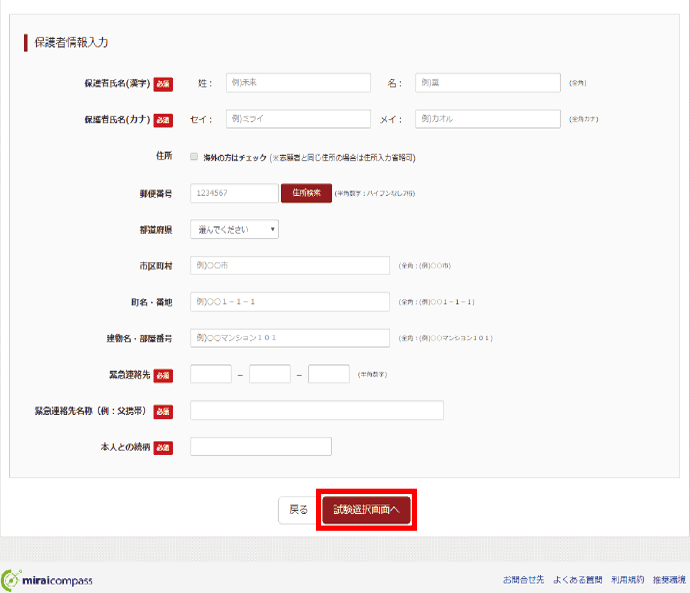Click middle 緊急連絡先 phone number box
The width and height of the screenshot is (690, 593).
pos(270,374)
